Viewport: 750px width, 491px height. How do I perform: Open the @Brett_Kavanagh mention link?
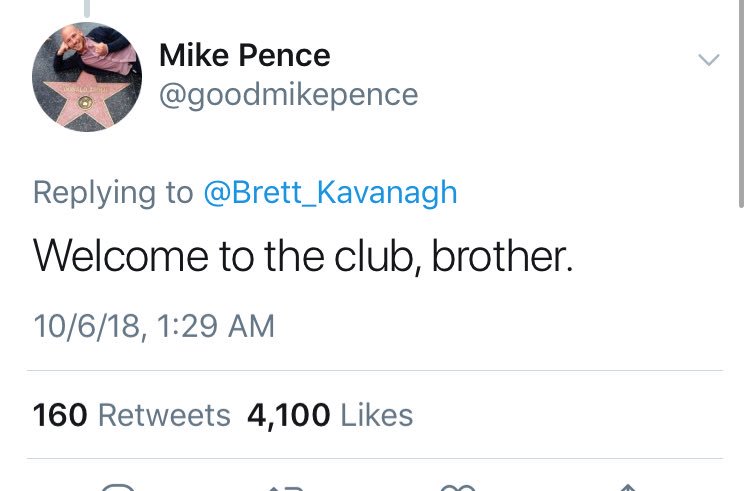click(330, 192)
